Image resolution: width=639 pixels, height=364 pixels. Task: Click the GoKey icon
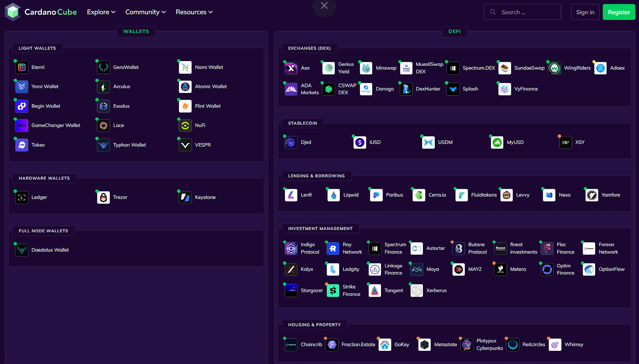pos(385,345)
